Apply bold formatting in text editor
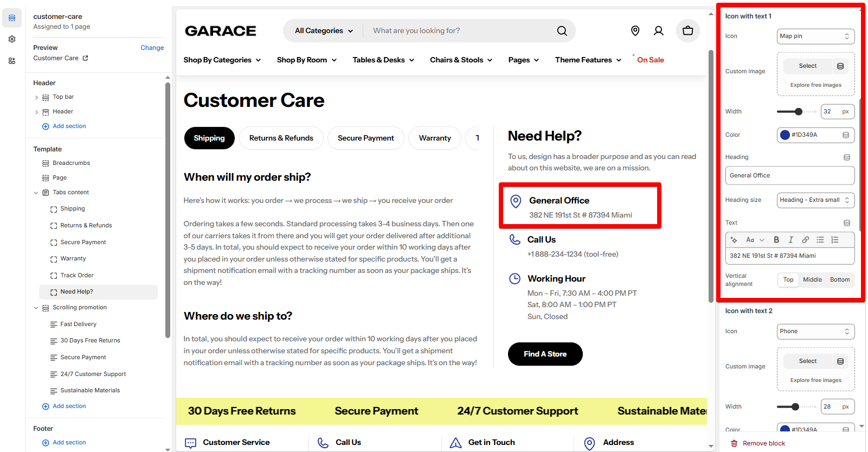Viewport: 868px width, 452px height. click(776, 240)
